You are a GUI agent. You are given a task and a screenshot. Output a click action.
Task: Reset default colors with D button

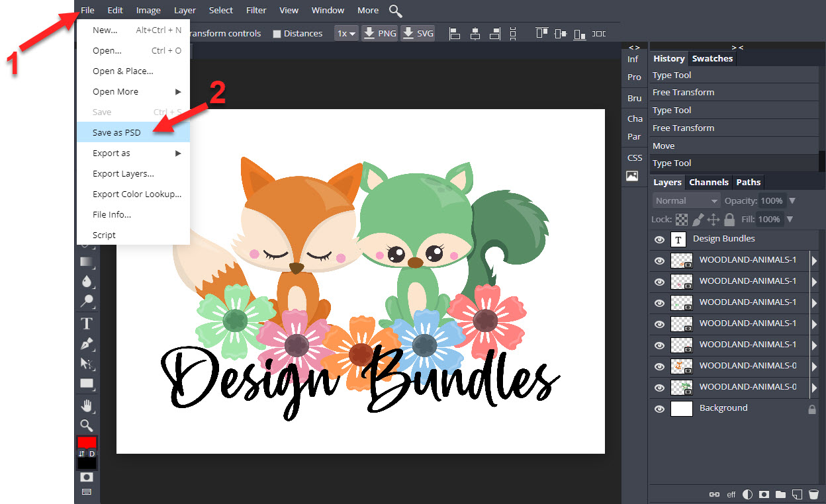(92, 454)
